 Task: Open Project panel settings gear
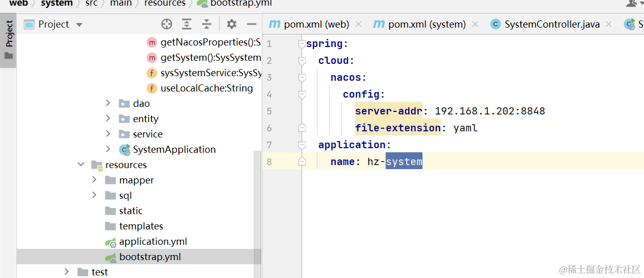pyautogui.click(x=232, y=24)
